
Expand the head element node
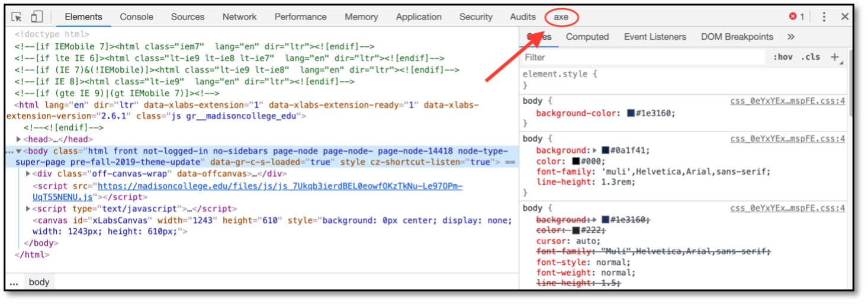[x=19, y=139]
